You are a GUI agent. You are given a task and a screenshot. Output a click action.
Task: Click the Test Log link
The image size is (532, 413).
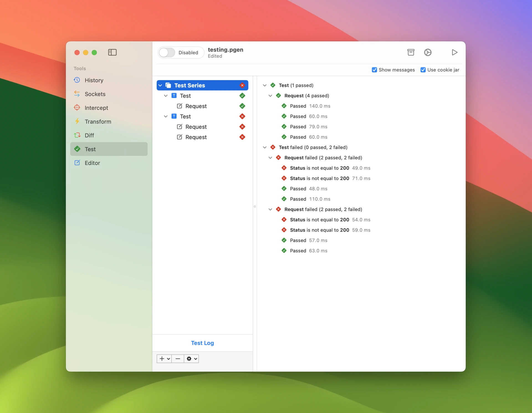pyautogui.click(x=202, y=343)
